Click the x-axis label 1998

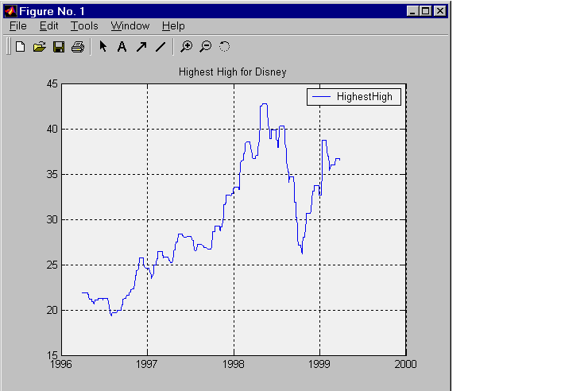click(x=234, y=365)
